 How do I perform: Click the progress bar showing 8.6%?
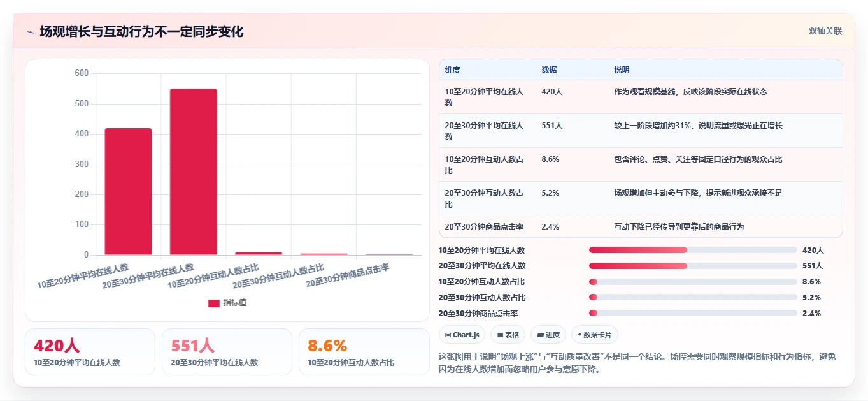click(x=693, y=281)
